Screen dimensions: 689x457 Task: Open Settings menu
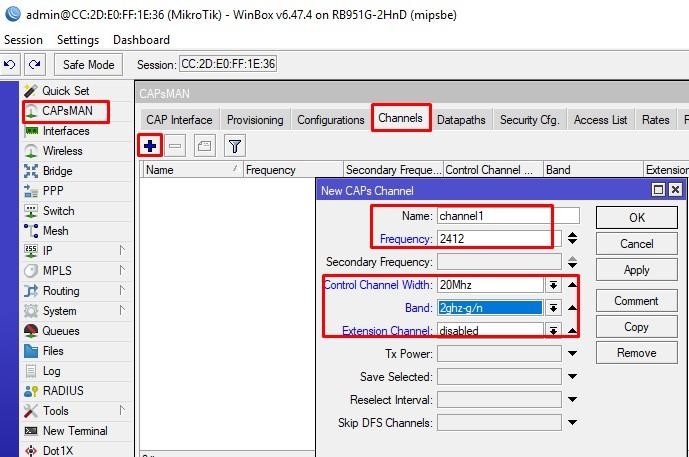click(x=78, y=40)
